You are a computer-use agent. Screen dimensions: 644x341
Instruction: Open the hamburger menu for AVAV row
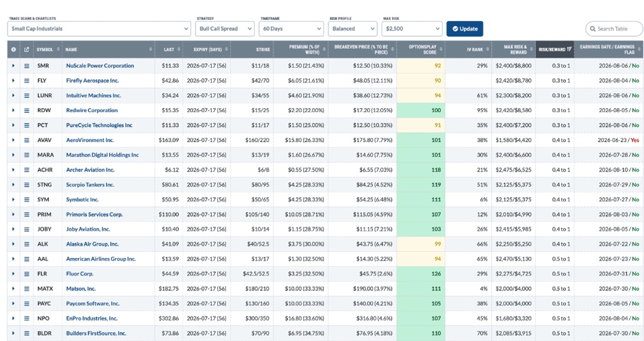[x=27, y=140]
